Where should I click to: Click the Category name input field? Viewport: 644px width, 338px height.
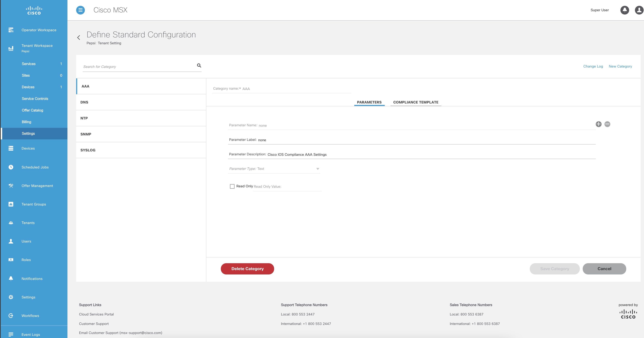click(282, 89)
